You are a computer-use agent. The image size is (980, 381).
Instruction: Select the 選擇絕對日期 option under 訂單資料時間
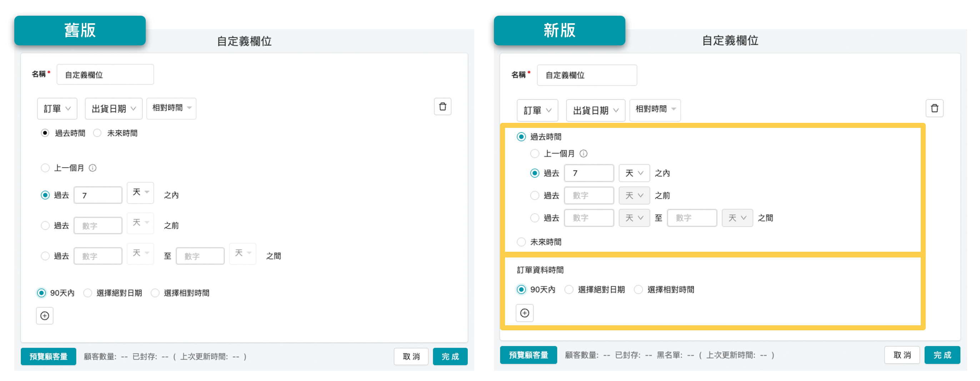click(x=569, y=289)
